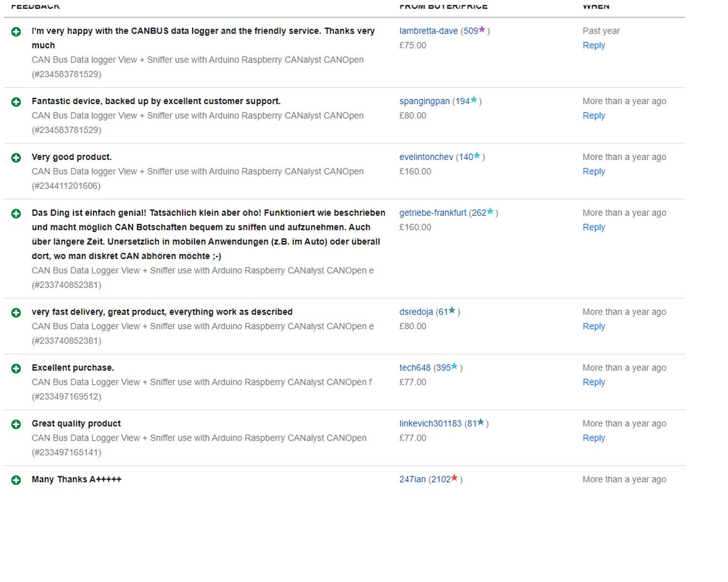Click price £80.00 under dsredoja
Image resolution: width=728 pixels, height=582 pixels.
pos(413,326)
